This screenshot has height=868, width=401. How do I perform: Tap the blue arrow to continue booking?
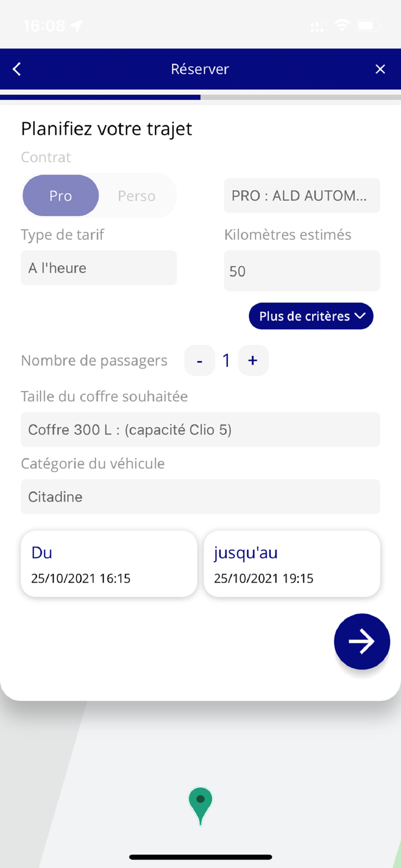pyautogui.click(x=362, y=641)
